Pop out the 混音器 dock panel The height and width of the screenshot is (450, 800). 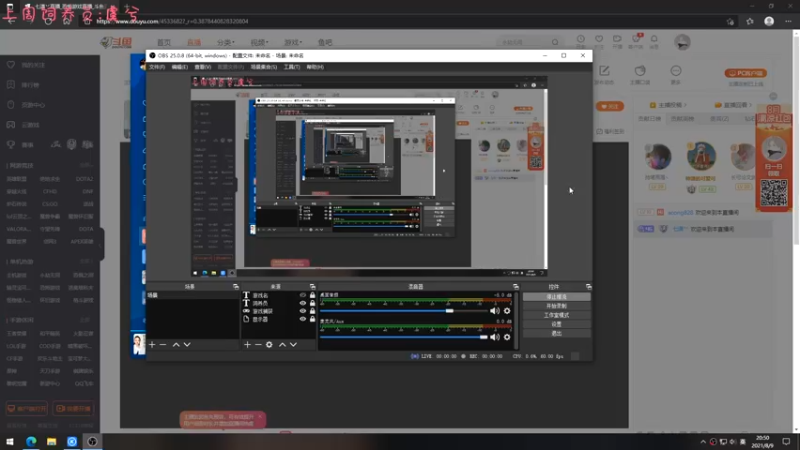point(516,287)
